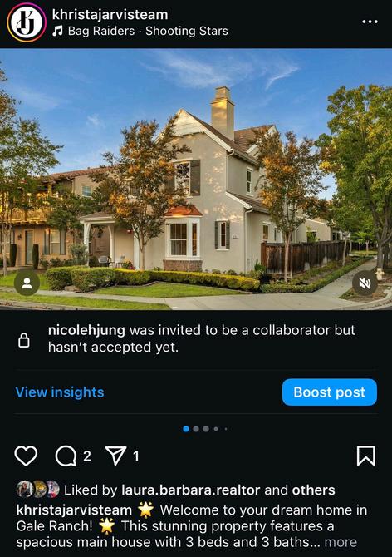The image size is (392, 557).
Task: Open the nicolehjung collaborator profile link
Action: tap(86, 330)
